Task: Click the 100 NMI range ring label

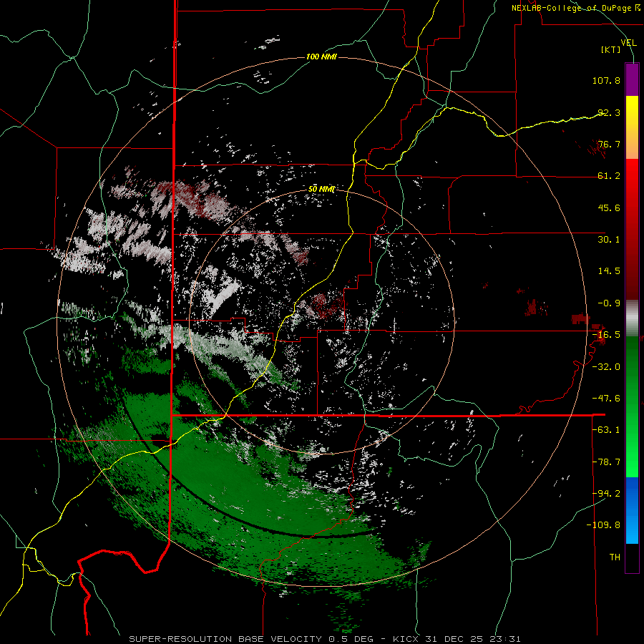Action: tap(321, 57)
